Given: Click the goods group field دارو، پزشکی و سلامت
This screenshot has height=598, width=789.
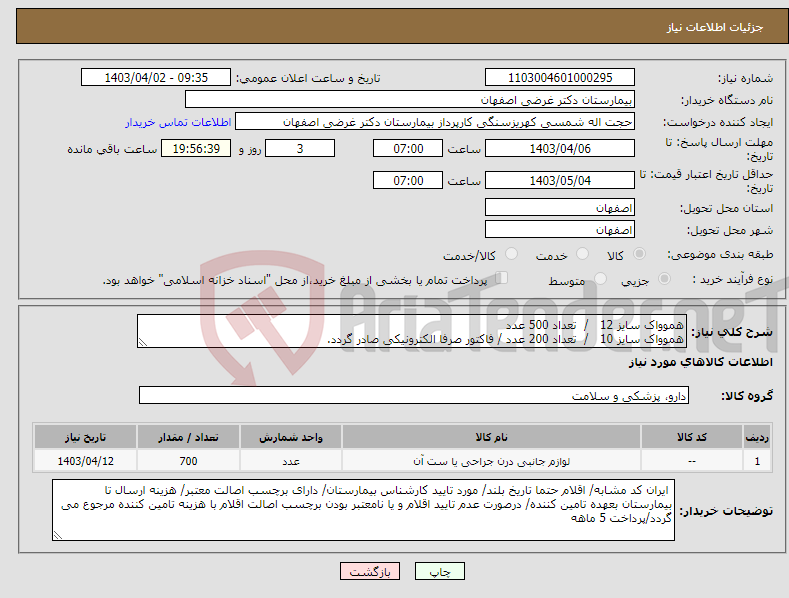Looking at the screenshot, I should point(414,395).
